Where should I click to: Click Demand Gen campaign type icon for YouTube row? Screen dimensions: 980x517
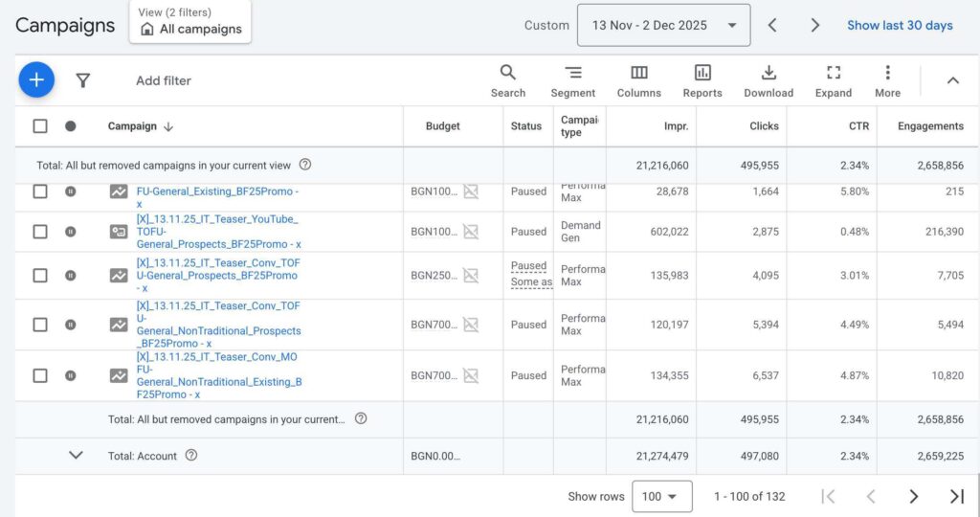[x=119, y=232]
